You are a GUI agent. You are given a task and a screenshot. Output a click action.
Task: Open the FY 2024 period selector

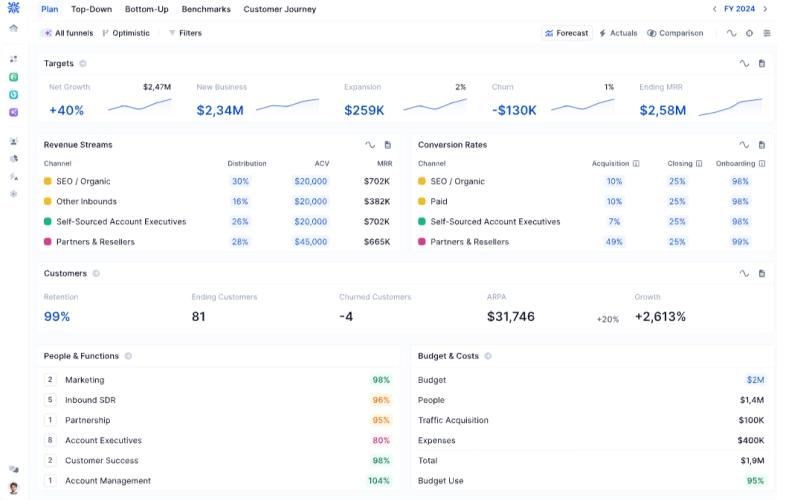tap(739, 9)
